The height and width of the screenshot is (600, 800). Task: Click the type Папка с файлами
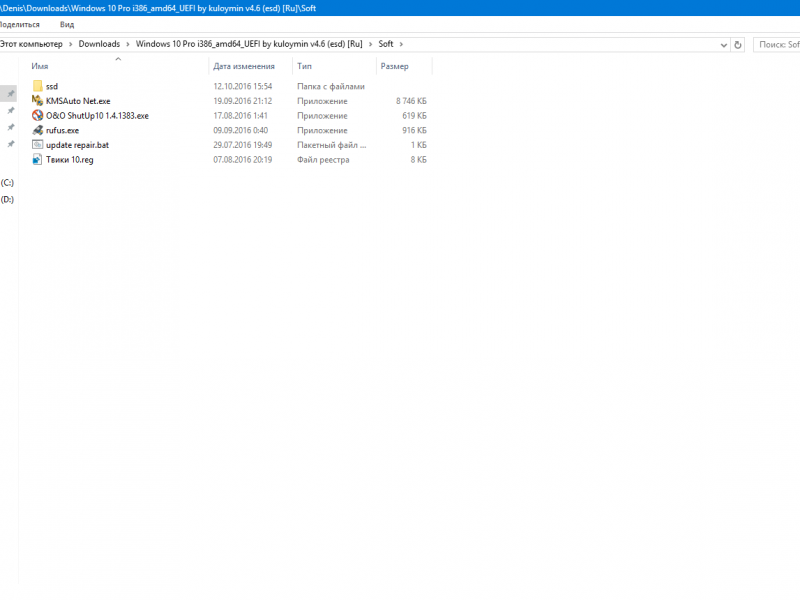pos(331,87)
